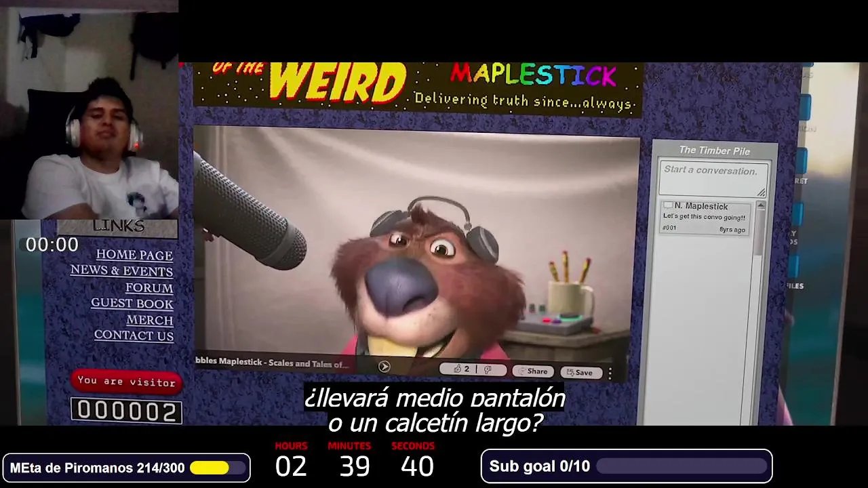Click the Save button under the video

580,372
